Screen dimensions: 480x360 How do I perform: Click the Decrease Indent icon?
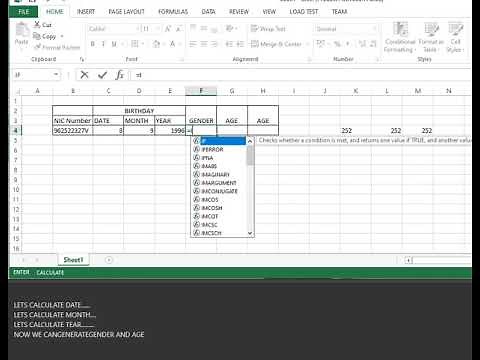[230, 44]
